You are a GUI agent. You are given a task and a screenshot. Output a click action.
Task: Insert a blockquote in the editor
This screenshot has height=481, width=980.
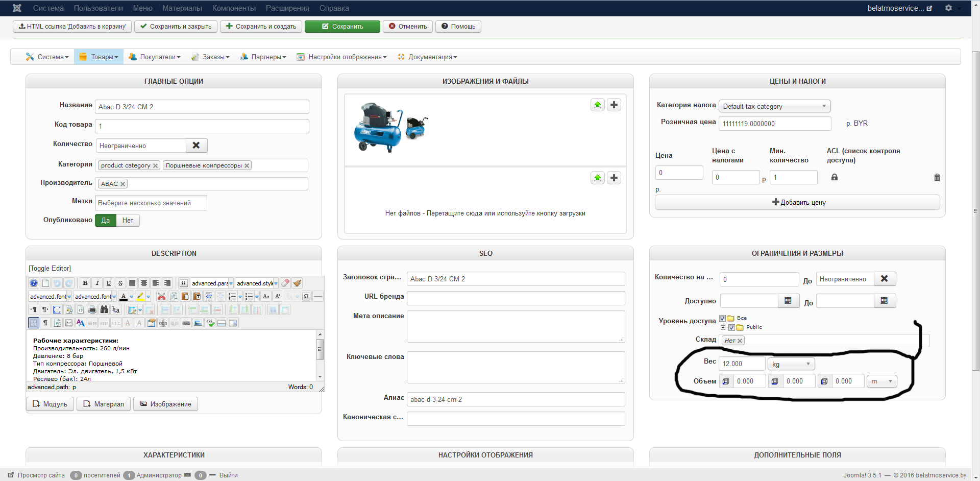(184, 283)
